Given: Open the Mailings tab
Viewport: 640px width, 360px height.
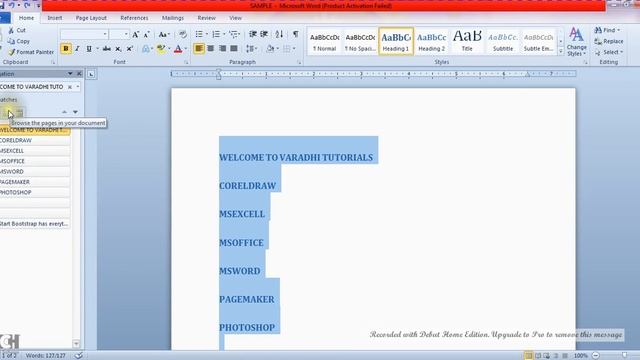Looking at the screenshot, I should (173, 18).
